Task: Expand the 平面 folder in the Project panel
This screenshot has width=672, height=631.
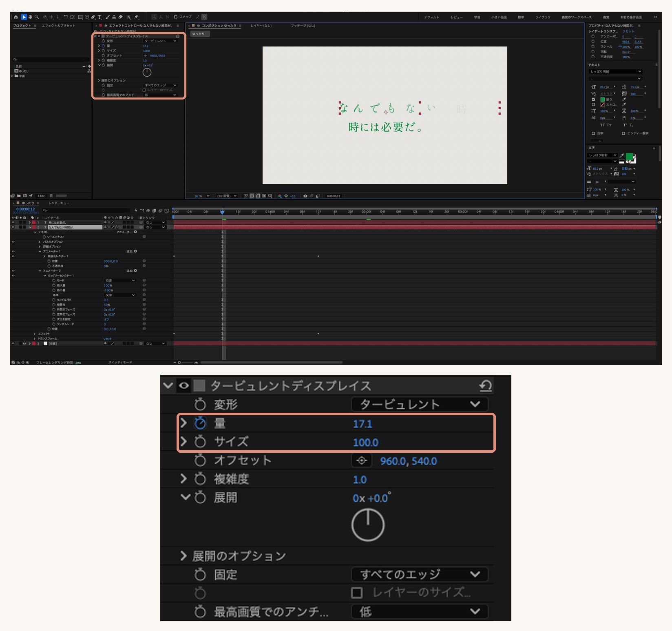Action: [x=12, y=76]
